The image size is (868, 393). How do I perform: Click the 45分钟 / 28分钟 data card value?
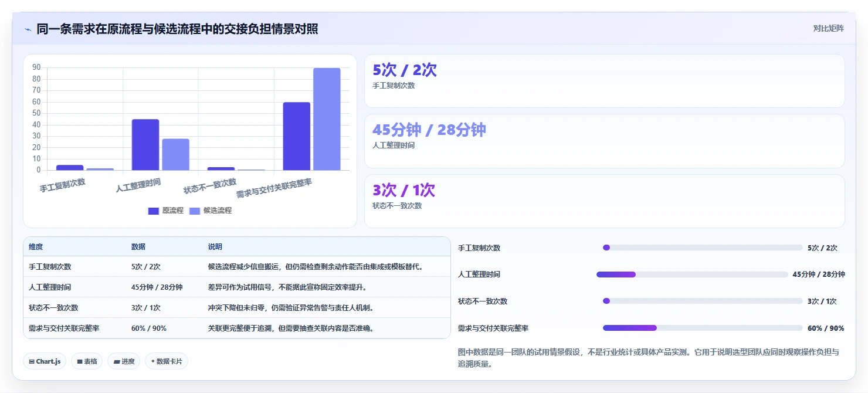click(x=429, y=130)
